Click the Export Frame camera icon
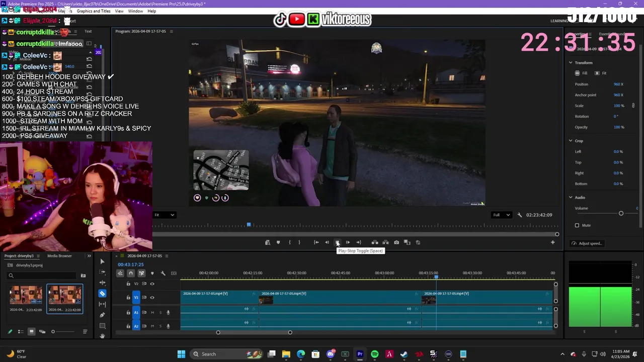The image size is (644, 362). [x=396, y=242]
